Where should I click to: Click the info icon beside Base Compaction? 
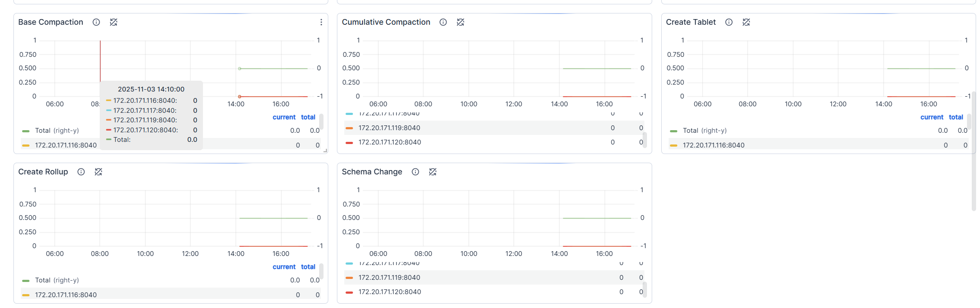click(96, 22)
